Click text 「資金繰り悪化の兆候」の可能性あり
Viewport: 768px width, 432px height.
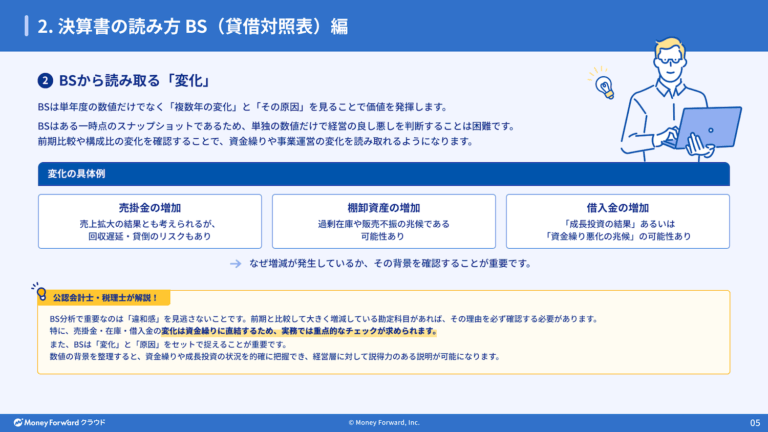tap(618, 236)
